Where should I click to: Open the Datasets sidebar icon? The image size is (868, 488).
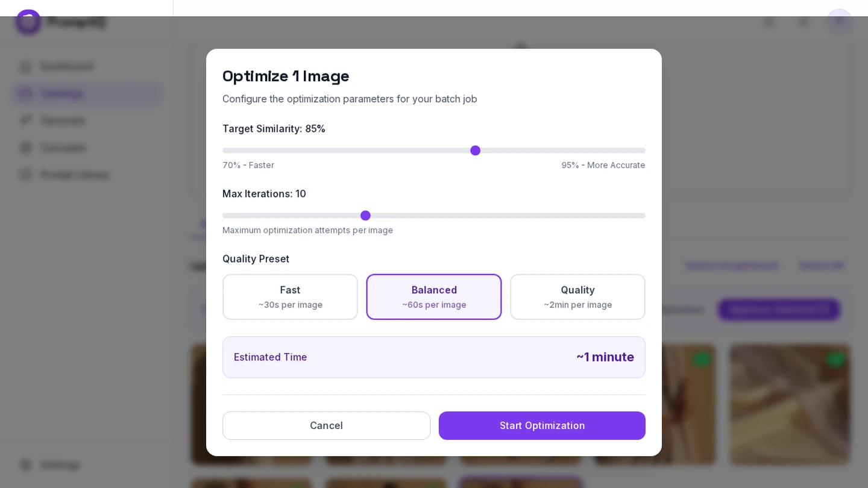25,120
